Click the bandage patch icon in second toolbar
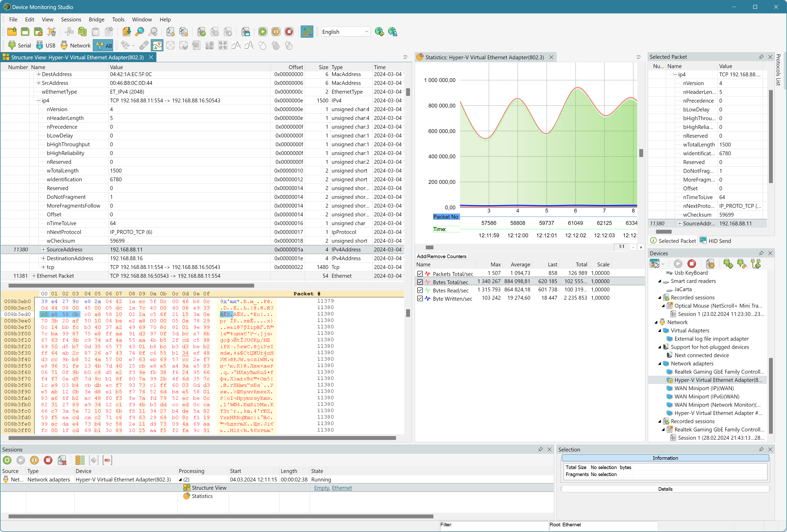The width and height of the screenshot is (787, 532). coord(144,45)
